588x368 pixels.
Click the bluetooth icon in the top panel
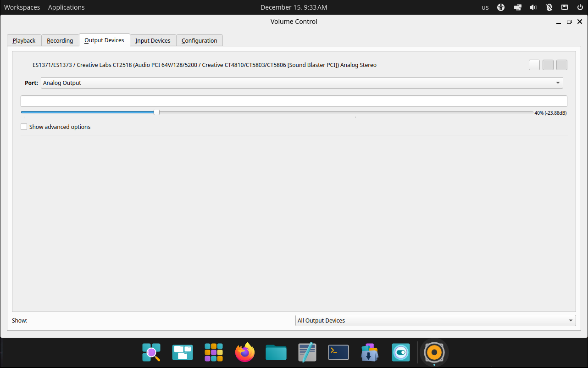point(549,7)
